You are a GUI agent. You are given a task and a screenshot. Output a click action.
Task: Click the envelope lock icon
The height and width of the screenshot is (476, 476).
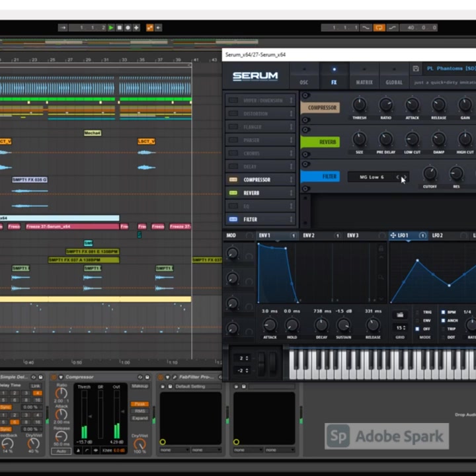[381, 249]
